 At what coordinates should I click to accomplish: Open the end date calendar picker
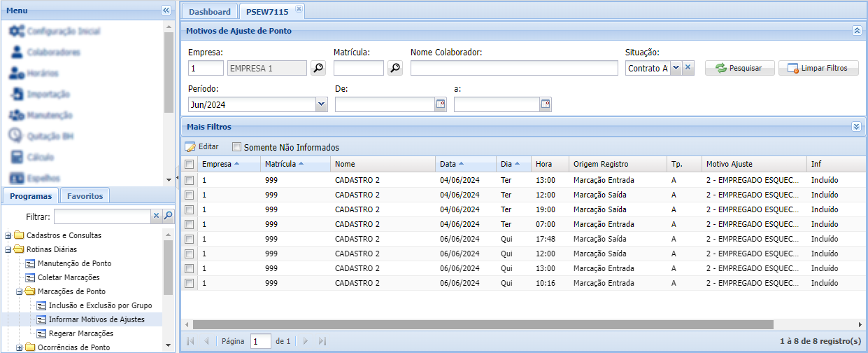coord(546,104)
